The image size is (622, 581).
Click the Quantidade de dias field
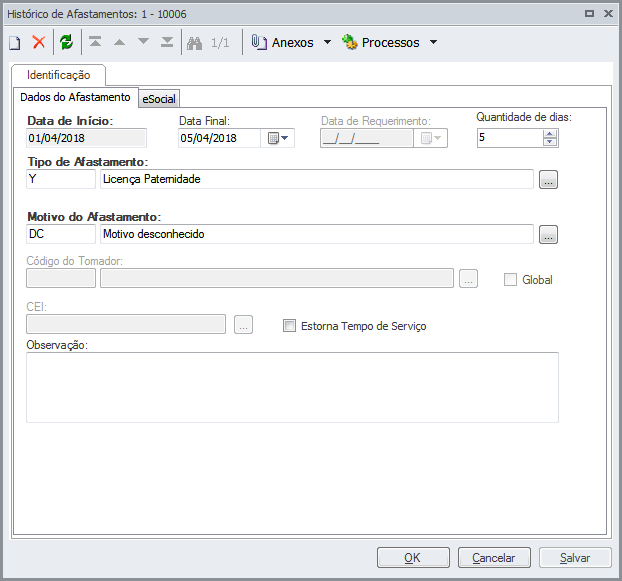510,138
